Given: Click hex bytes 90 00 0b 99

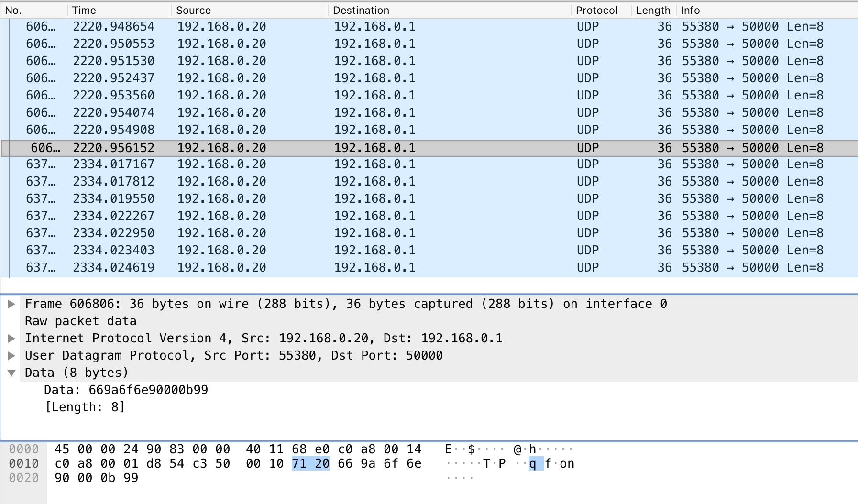Looking at the screenshot, I should pyautogui.click(x=97, y=478).
